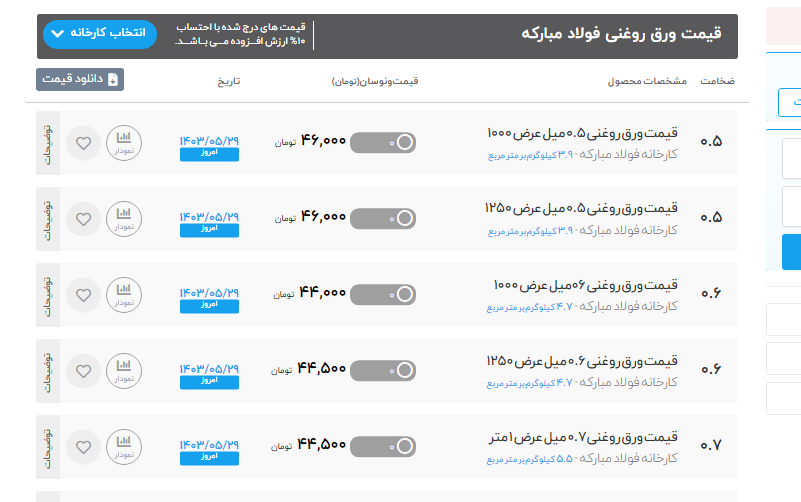Add 0.6 mm width 1250 sheet to favorites
Viewport: 801px width, 502px height.
pos(84,369)
